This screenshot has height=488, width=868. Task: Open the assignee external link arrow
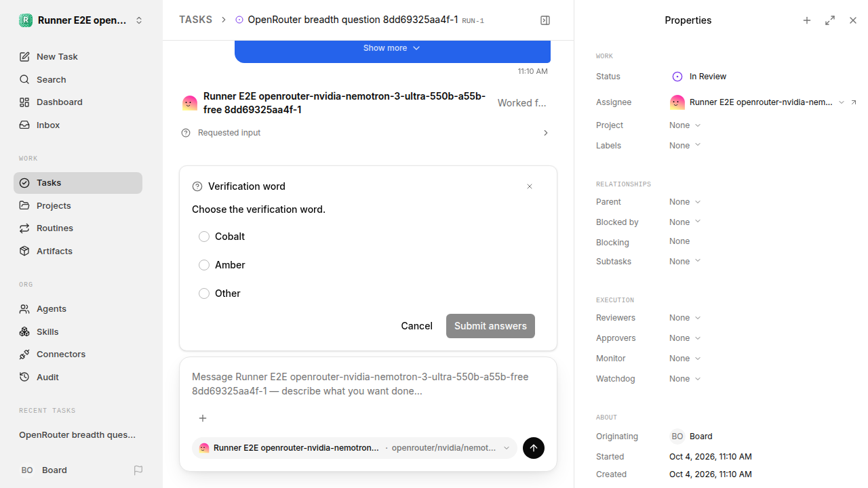tap(854, 102)
